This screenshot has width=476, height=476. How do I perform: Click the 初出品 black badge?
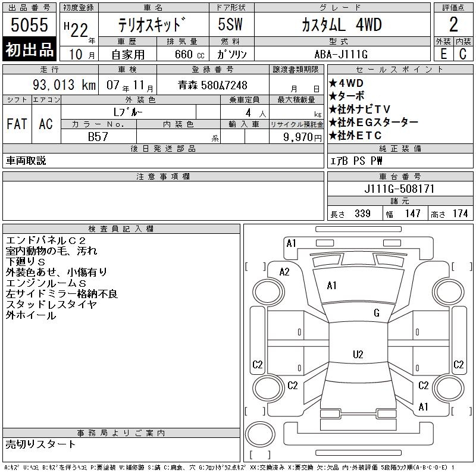[x=29, y=49]
